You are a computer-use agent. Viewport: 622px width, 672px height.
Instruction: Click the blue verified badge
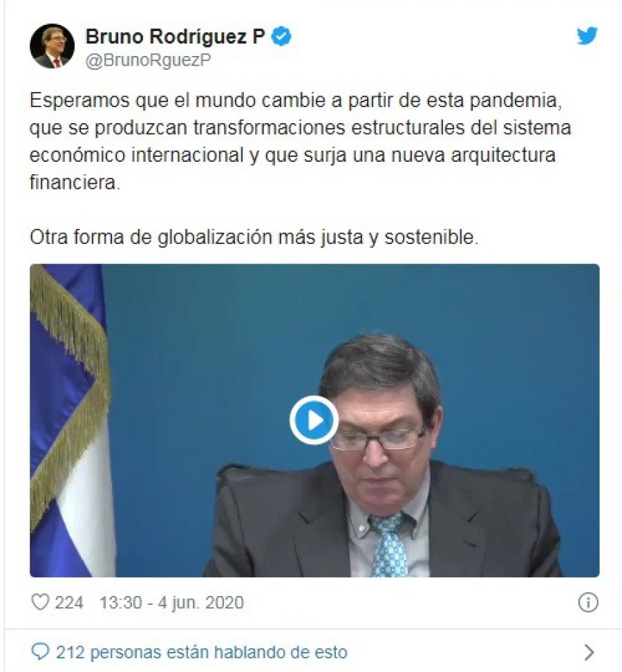(x=281, y=37)
